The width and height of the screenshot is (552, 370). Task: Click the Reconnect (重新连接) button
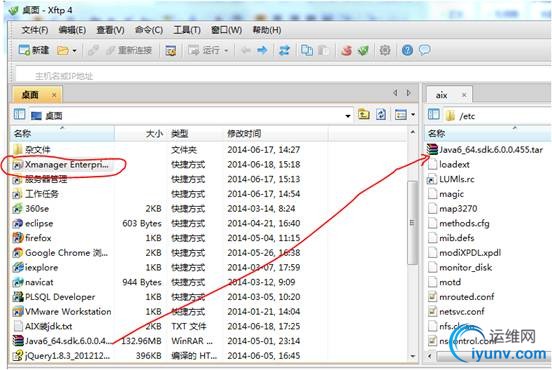coord(129,50)
